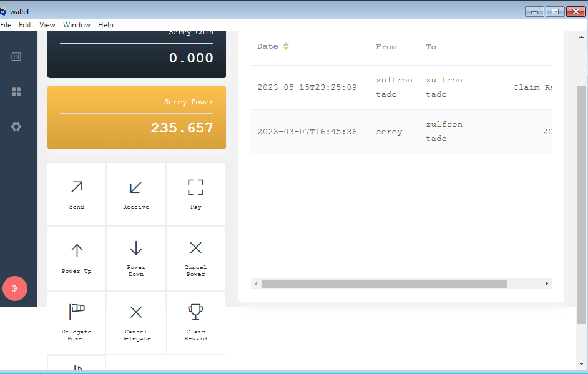Open the Delegate Power tile
Viewport: 588px width, 374px height.
coord(77,323)
